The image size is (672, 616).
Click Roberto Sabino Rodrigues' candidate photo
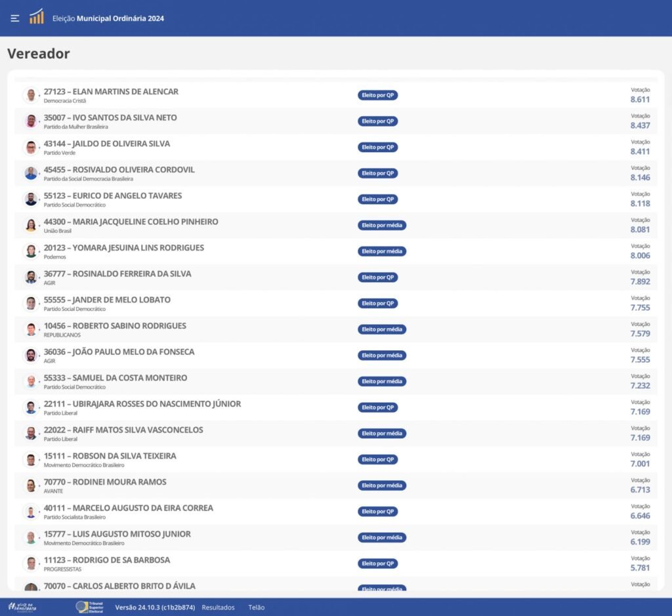pos(31,329)
